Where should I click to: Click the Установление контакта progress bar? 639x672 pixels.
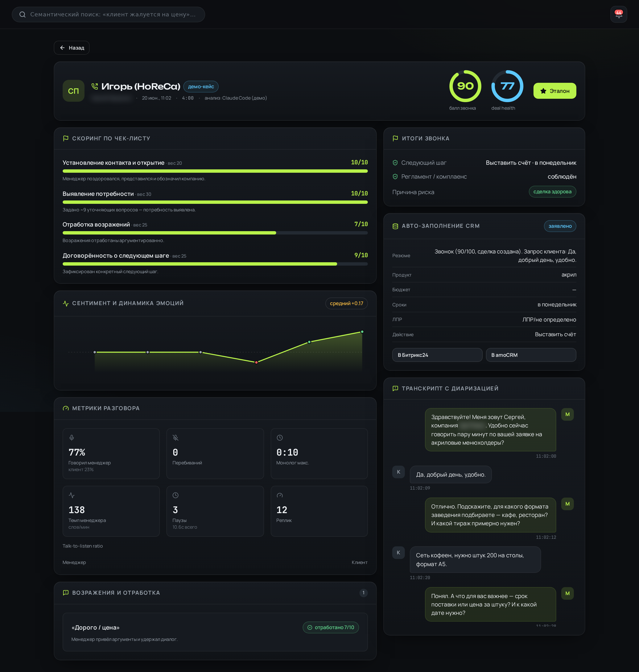(215, 171)
